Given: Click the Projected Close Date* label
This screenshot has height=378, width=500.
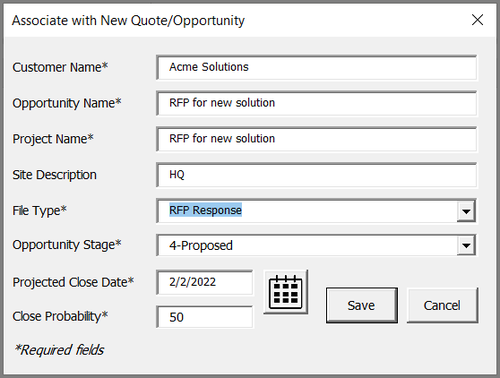Looking at the screenshot, I should (x=73, y=282).
